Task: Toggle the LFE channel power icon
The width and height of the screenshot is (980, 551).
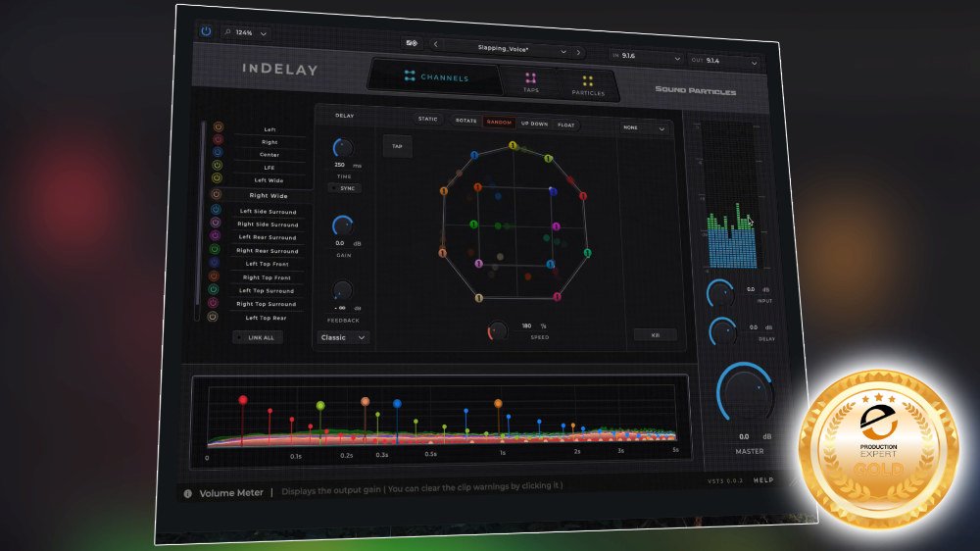Action: pyautogui.click(x=218, y=165)
